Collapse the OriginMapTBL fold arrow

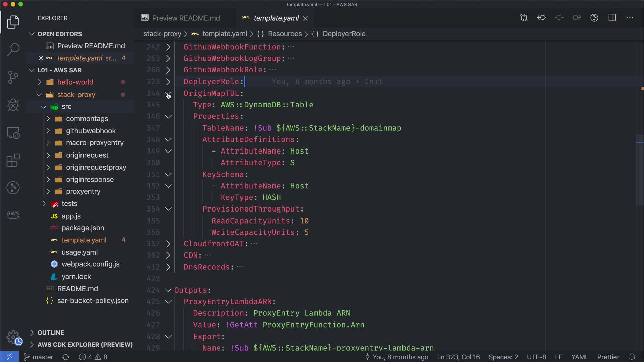[168, 94]
